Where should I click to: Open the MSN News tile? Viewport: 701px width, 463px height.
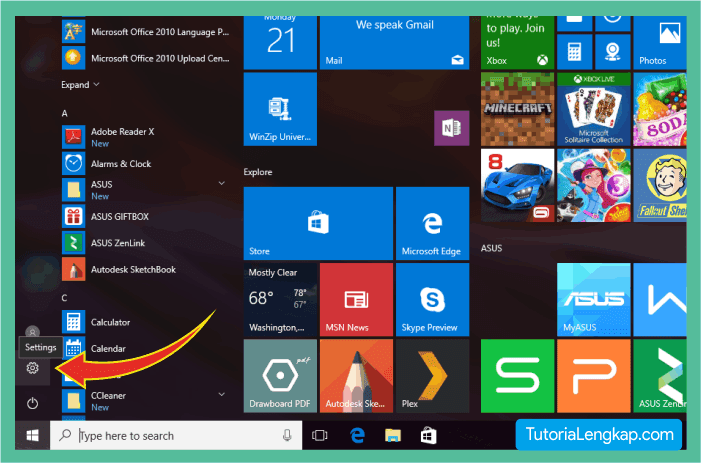[356, 299]
